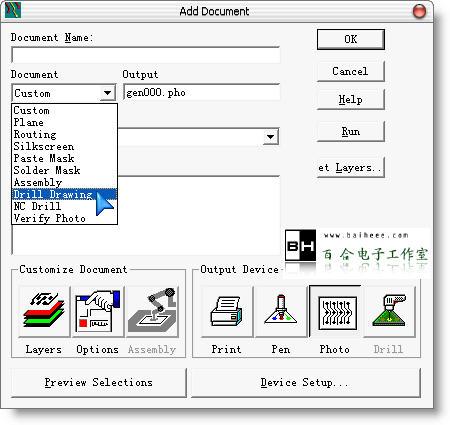Select the Pen plotter output device
This screenshot has height=425, width=450.
[281, 311]
